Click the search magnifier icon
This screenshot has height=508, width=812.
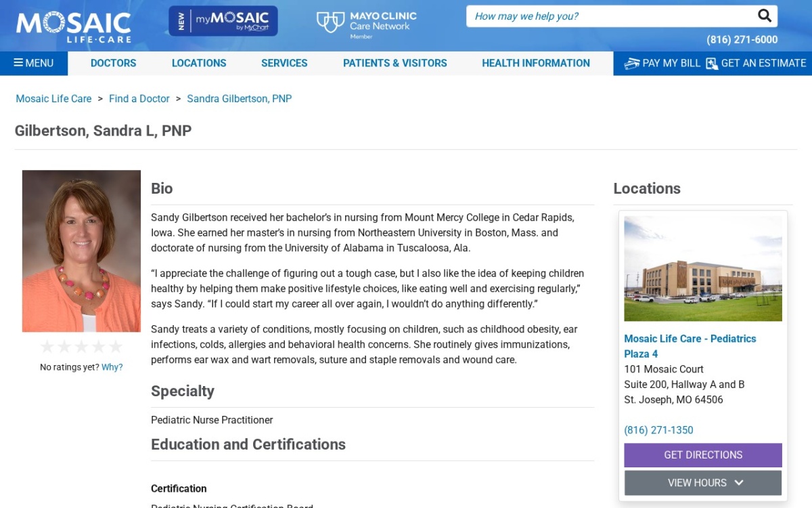(x=764, y=16)
